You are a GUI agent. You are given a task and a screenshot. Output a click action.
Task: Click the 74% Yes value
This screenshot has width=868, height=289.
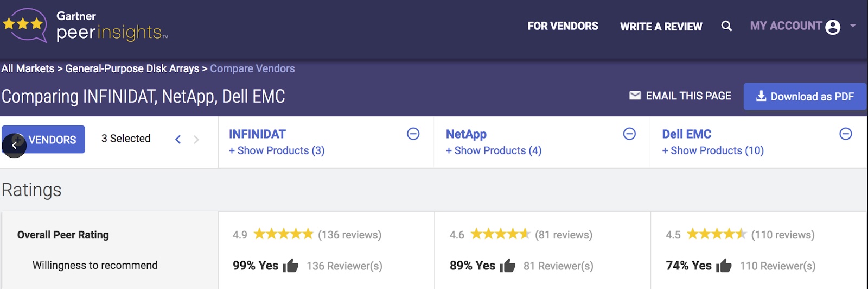(x=688, y=266)
